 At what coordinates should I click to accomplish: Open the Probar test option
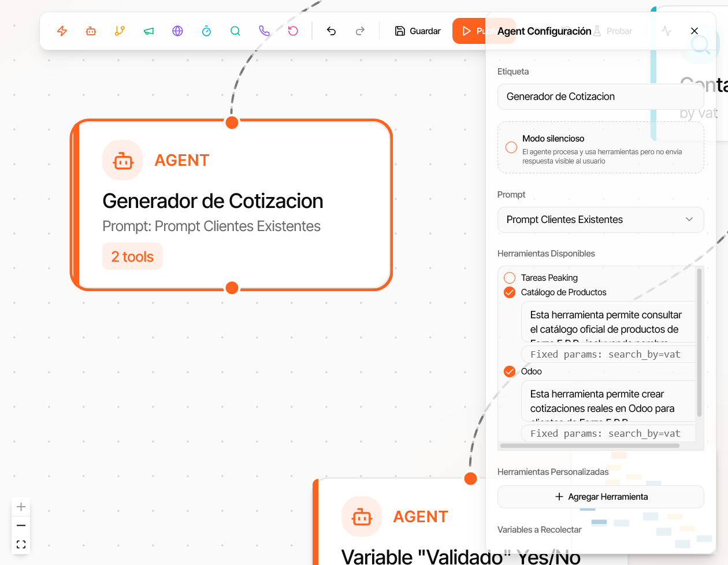pyautogui.click(x=613, y=31)
